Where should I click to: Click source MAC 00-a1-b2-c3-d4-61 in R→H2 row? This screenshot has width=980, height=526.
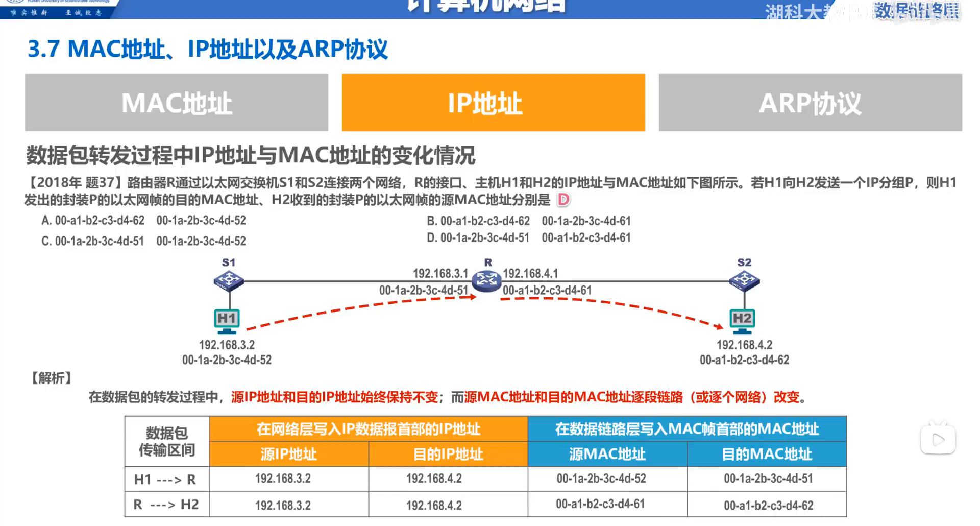tap(600, 504)
